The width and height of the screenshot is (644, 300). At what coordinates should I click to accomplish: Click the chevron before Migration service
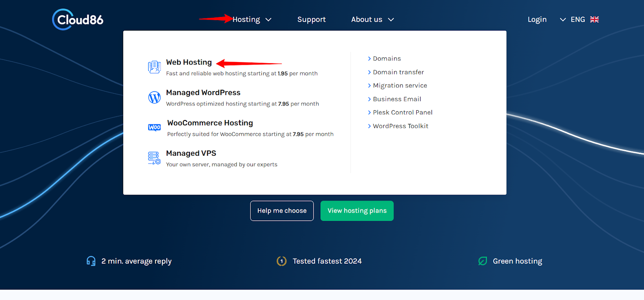369,85
